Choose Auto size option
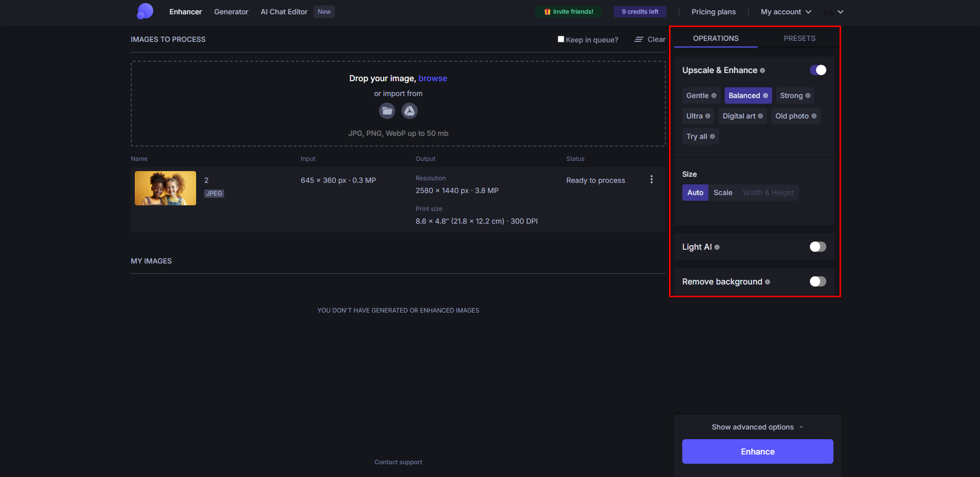 (695, 193)
